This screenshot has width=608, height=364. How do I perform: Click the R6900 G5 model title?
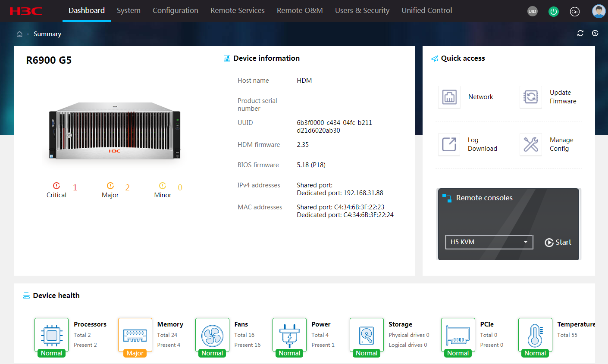(x=49, y=60)
